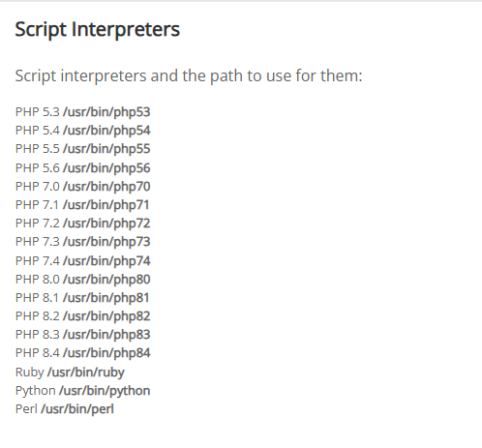Select the Perl path /usr/bin/perl
The height and width of the screenshot is (448, 482).
(x=77, y=409)
